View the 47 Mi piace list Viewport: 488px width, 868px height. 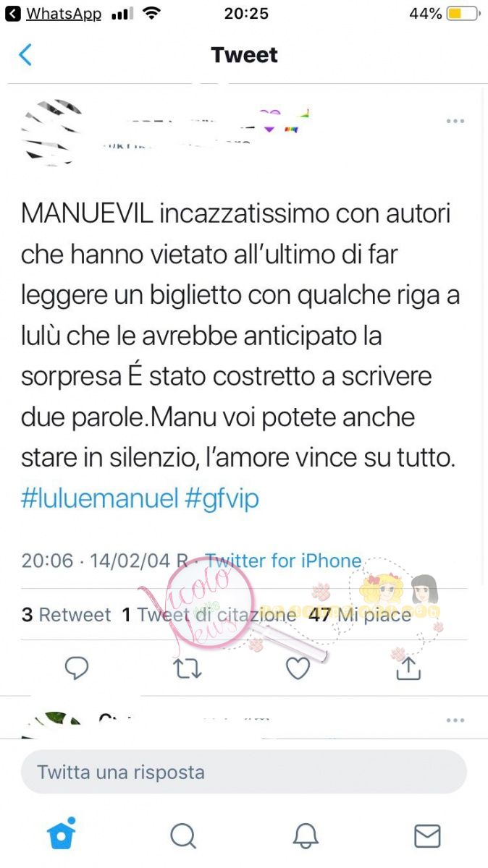pyautogui.click(x=360, y=615)
